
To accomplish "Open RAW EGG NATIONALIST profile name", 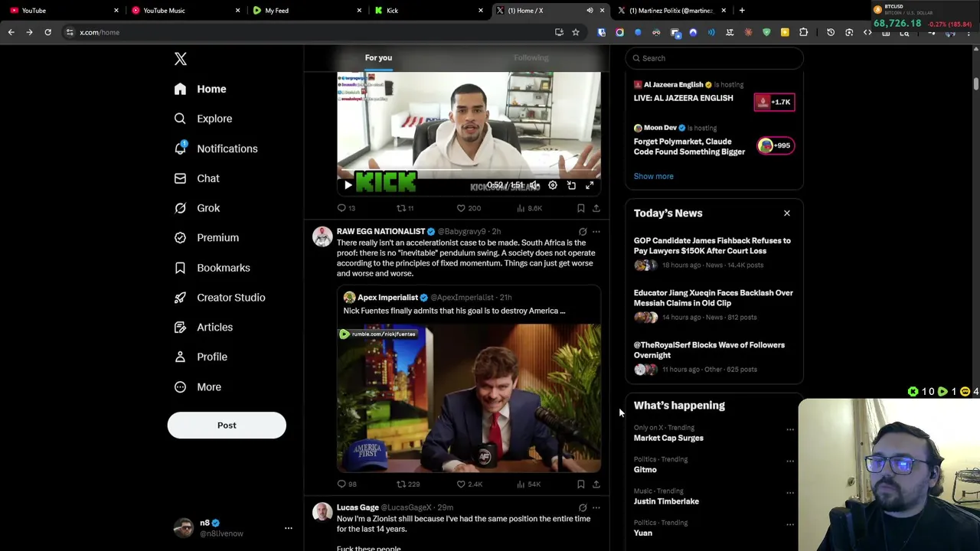I will point(381,231).
